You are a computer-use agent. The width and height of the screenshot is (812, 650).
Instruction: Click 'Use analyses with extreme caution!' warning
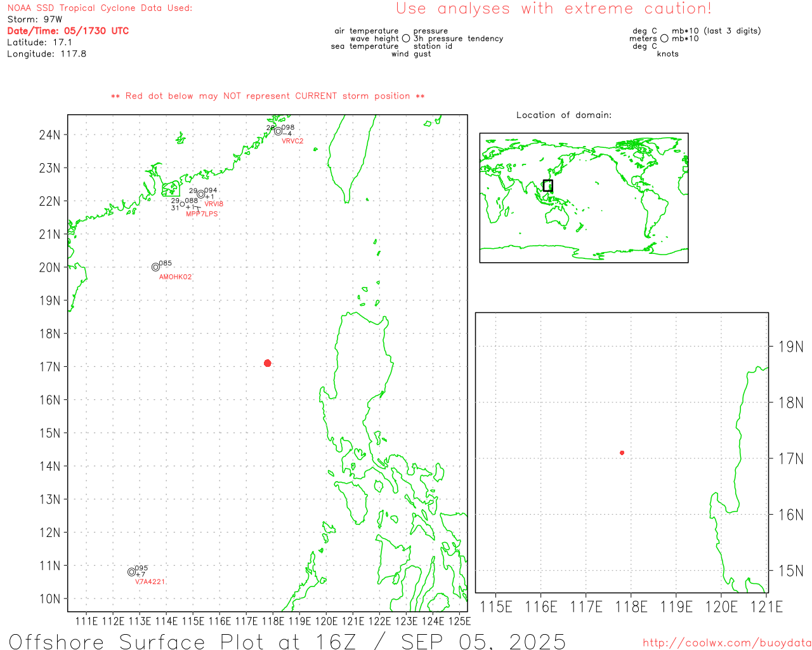(554, 8)
